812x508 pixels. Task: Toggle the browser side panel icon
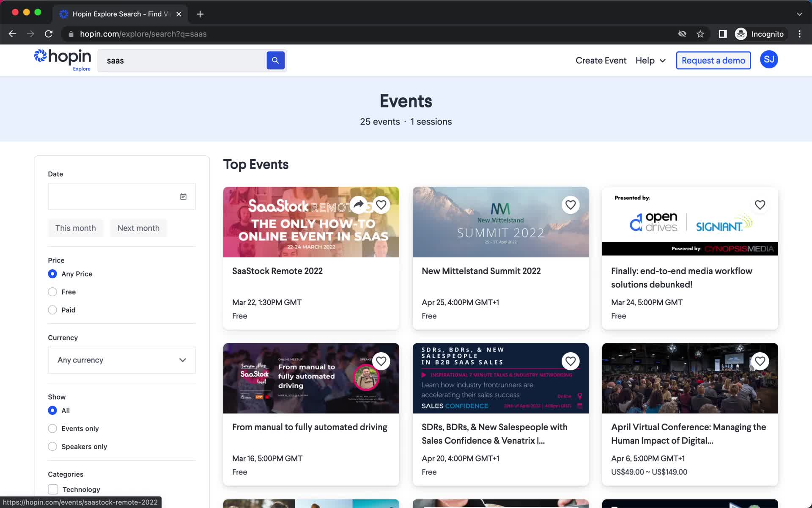pyautogui.click(x=723, y=34)
